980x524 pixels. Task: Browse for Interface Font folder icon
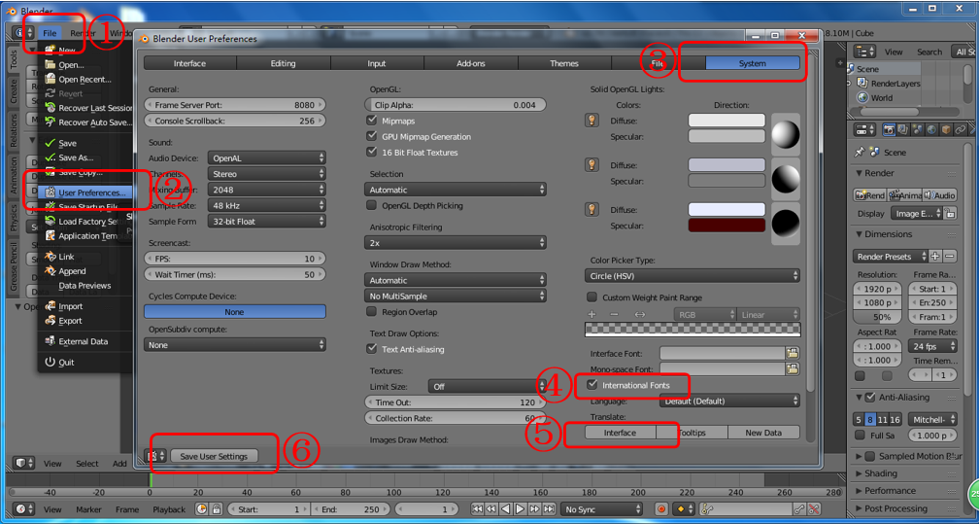[792, 353]
